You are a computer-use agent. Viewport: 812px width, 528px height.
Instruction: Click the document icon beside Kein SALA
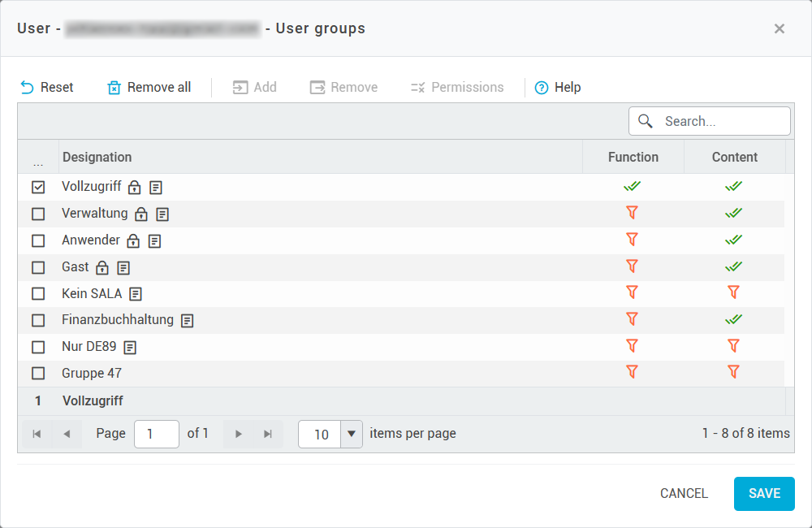[x=136, y=294]
